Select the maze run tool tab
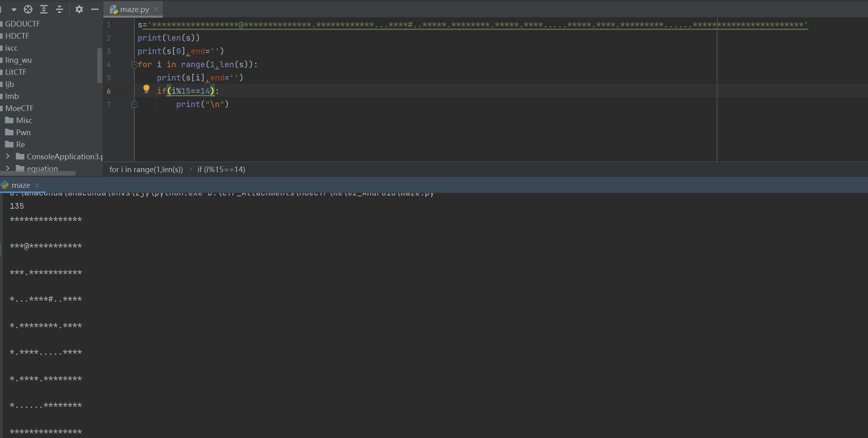868x438 pixels. click(21, 185)
